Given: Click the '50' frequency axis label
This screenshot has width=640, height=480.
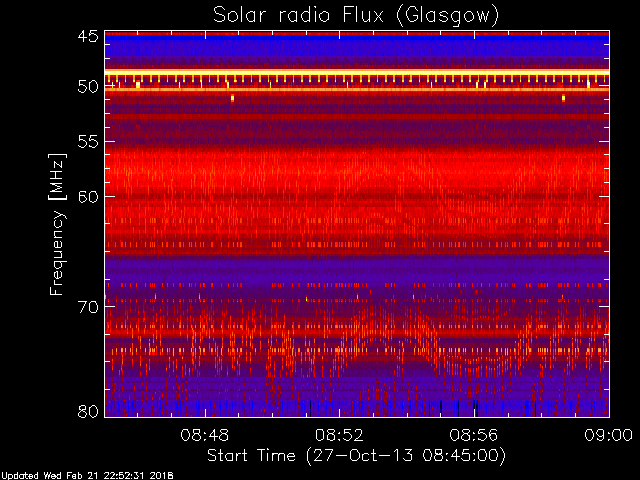Looking at the screenshot, I should (x=88, y=87).
